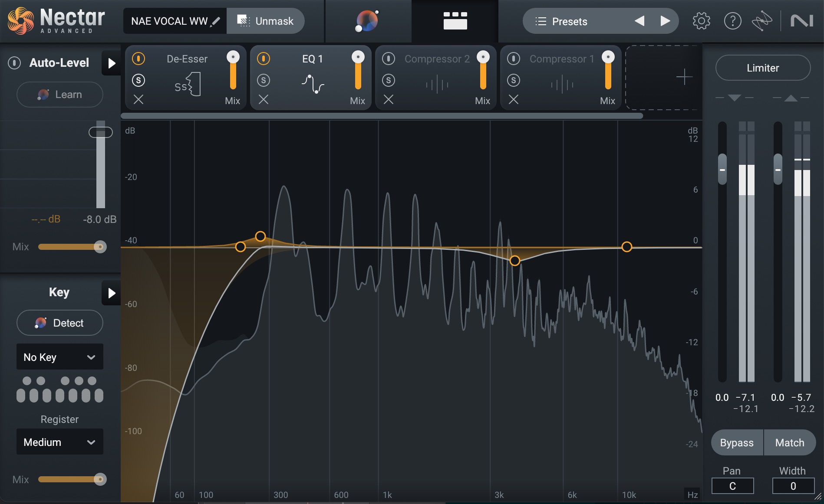
Task: Open the Vocal Assistant orb icon
Action: (x=367, y=21)
